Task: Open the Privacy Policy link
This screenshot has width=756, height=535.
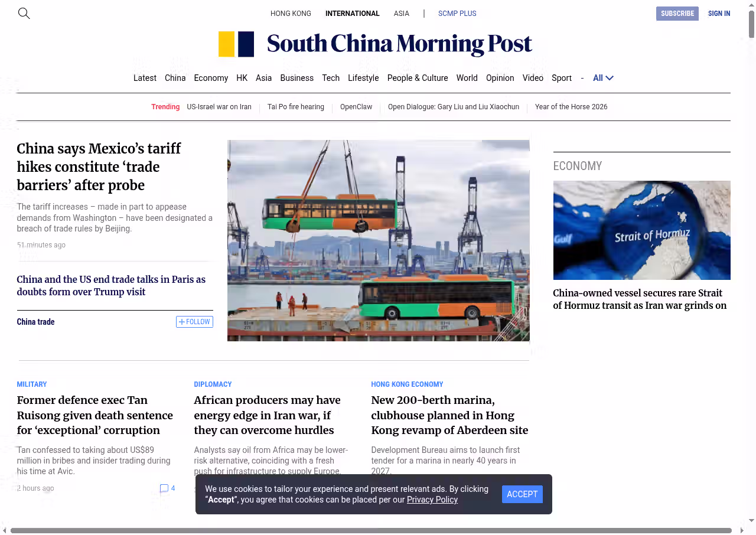Action: click(432, 500)
